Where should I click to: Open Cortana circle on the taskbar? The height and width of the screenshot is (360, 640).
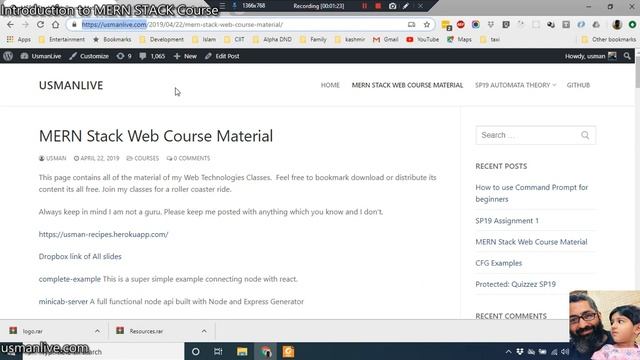[196, 351]
